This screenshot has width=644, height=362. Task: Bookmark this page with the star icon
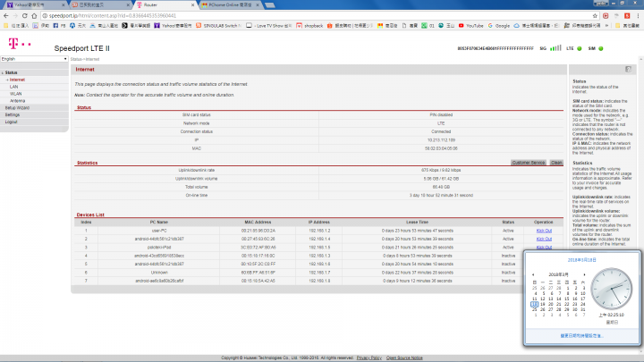pos(595,15)
